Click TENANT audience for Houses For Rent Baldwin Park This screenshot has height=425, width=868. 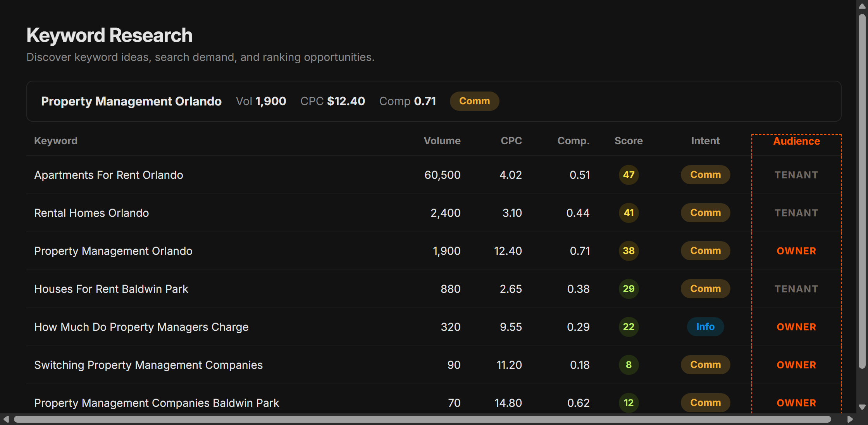click(x=796, y=289)
